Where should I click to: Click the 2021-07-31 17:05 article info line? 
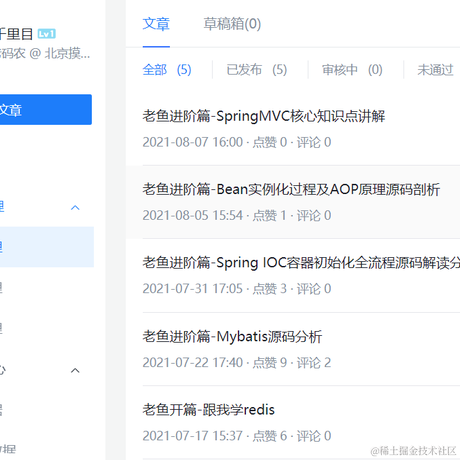tap(237, 289)
